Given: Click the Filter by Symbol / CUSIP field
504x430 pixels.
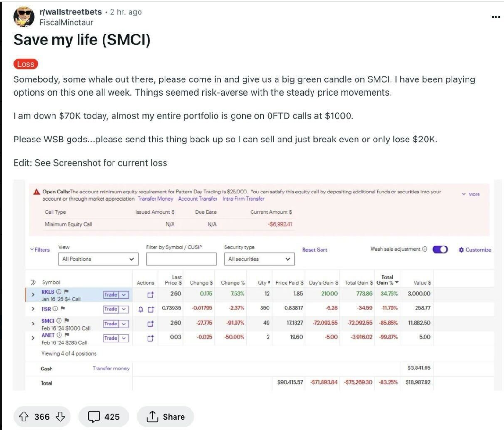Looking at the screenshot, I should (181, 259).
